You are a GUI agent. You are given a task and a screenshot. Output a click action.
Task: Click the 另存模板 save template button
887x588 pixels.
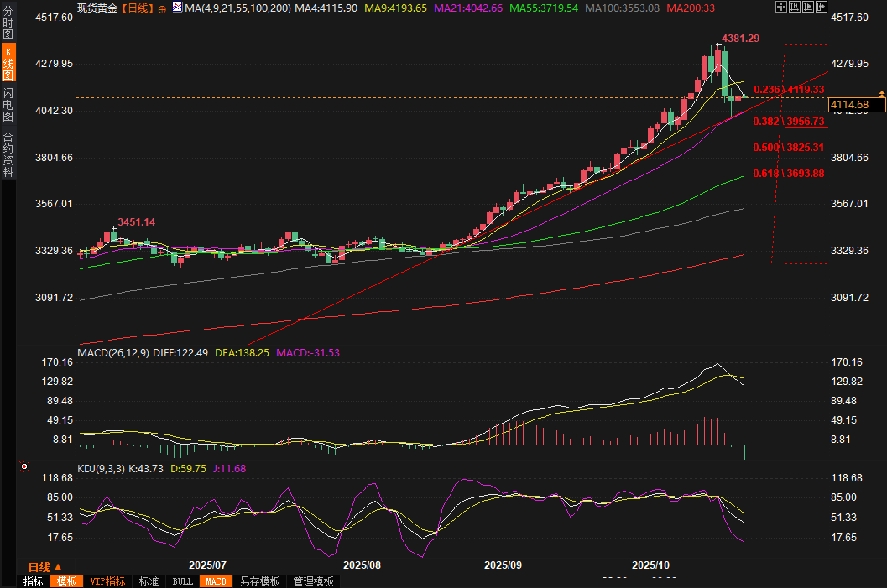[259, 581]
